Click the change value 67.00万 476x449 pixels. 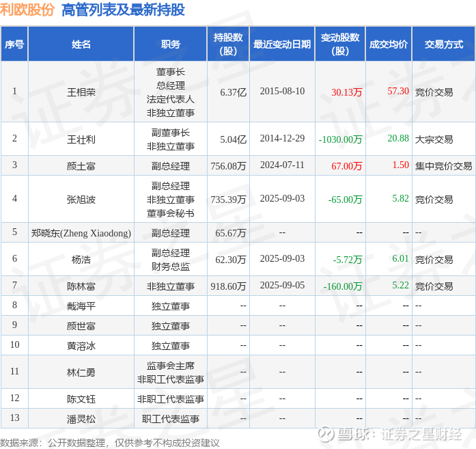click(347, 166)
